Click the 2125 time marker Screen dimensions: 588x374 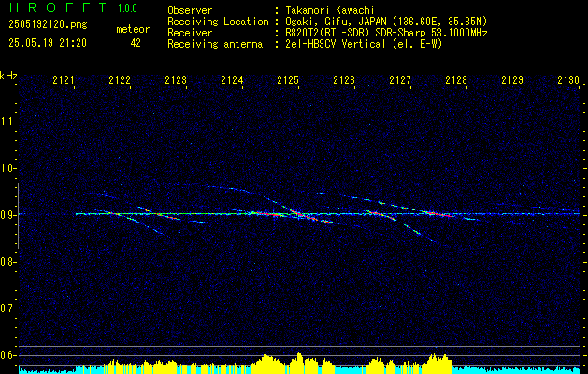[288, 80]
